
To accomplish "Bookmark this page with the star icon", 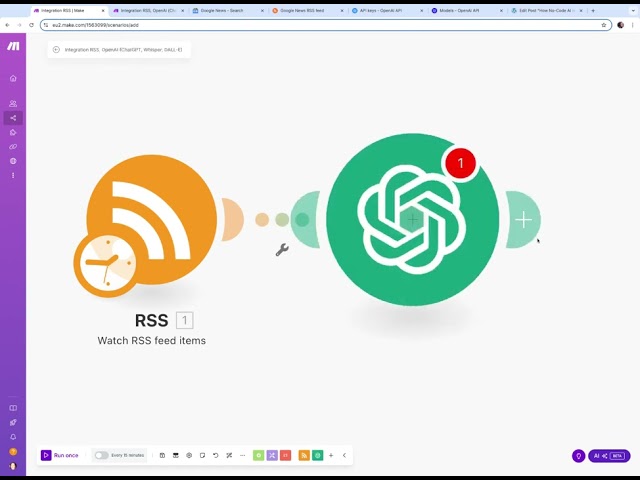I will (604, 25).
